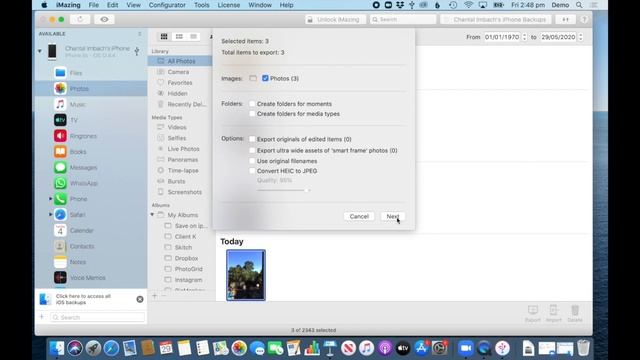Open the iPhone Backups dropdown in toolbar
The height and width of the screenshot is (360, 640).
[496, 19]
